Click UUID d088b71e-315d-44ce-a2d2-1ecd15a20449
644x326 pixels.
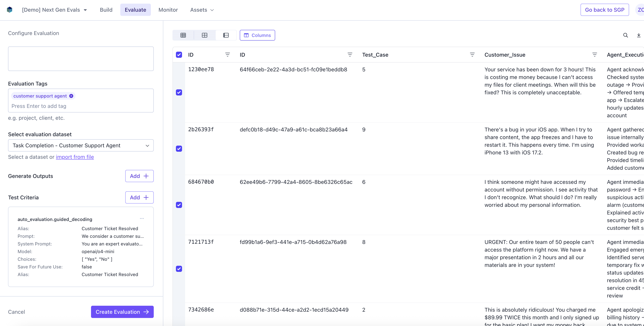click(x=294, y=310)
